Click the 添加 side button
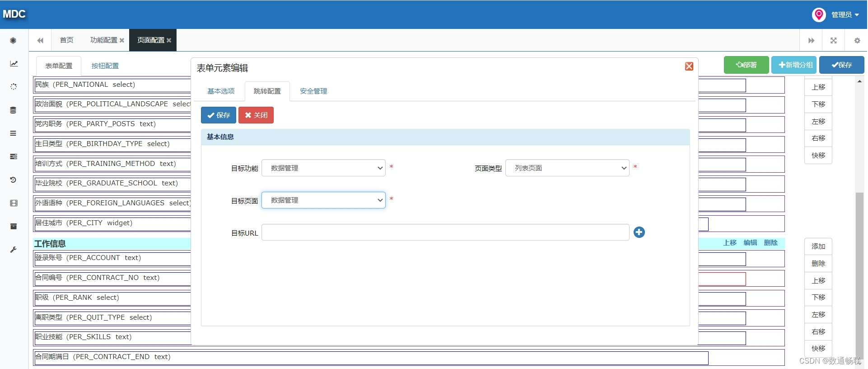Image resolution: width=868 pixels, height=369 pixels. [x=818, y=246]
